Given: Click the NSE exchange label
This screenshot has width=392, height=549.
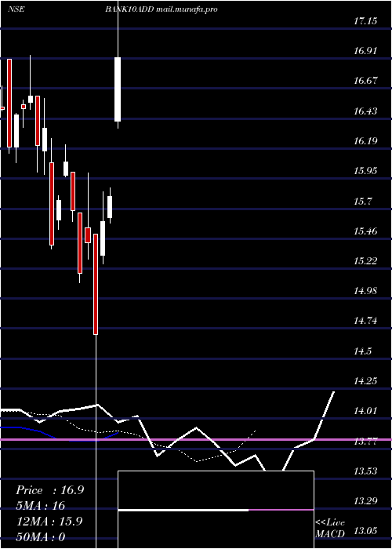Looking at the screenshot, I should point(16,9).
